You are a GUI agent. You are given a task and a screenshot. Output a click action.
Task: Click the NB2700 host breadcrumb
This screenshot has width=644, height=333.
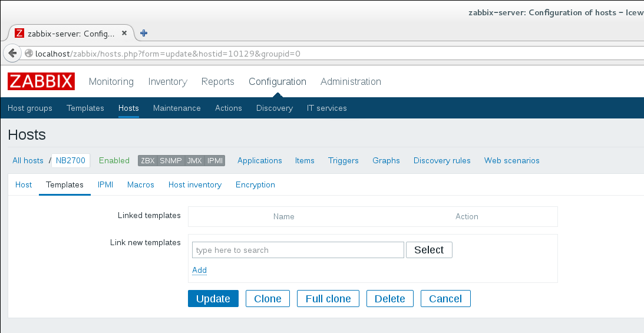point(71,160)
